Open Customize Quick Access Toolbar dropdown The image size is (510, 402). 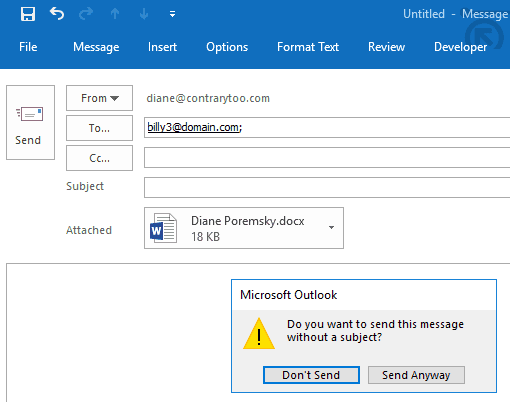point(172,14)
